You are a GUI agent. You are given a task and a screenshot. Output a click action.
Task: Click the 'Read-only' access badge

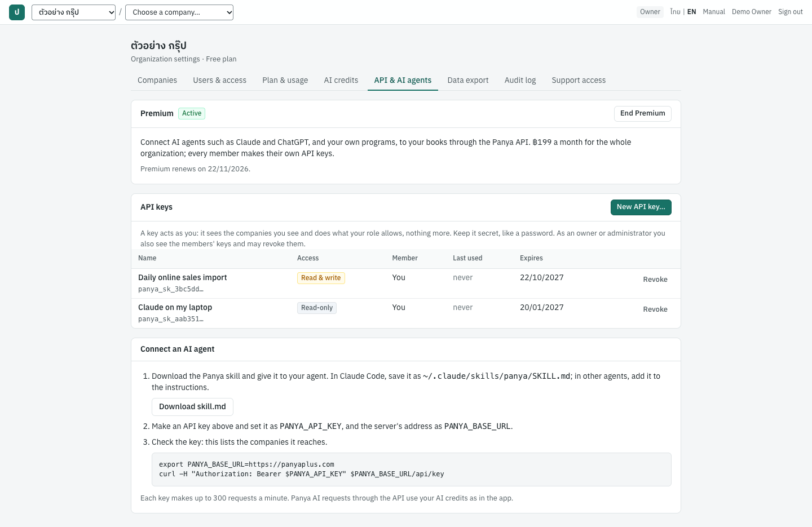(x=317, y=308)
